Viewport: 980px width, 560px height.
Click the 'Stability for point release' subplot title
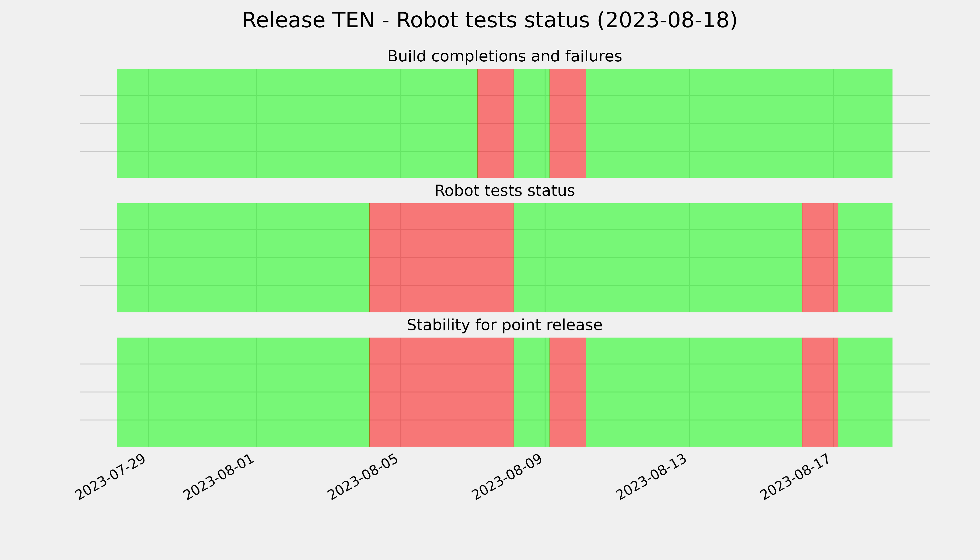pos(505,325)
